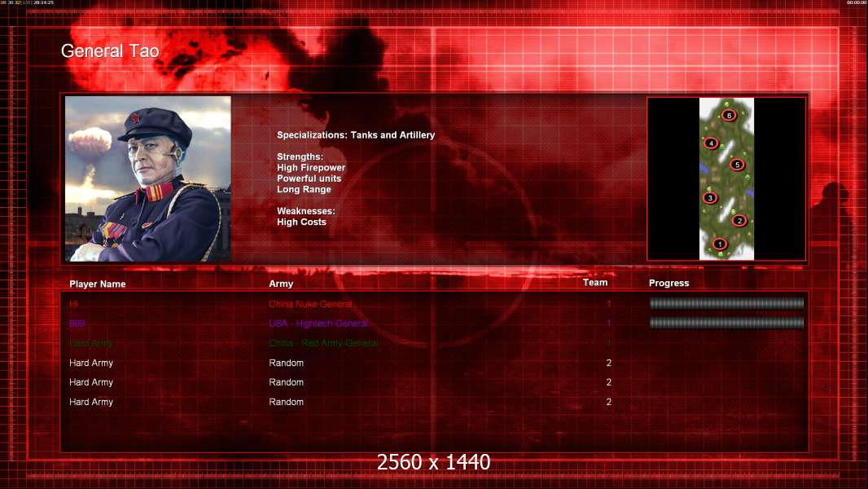Image resolution: width=868 pixels, height=489 pixels.
Task: Click start position 3 on the minimap
Action: click(x=710, y=198)
